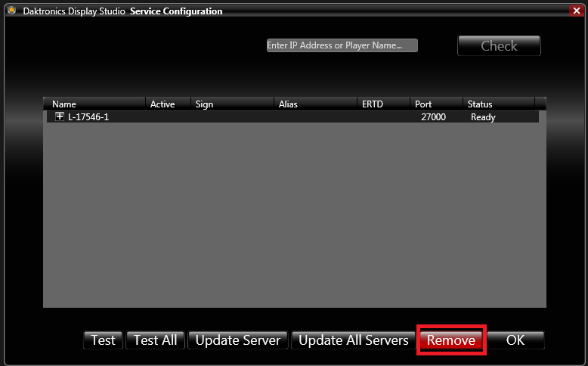
Task: Focus the IP Address or Player Name field
Action: click(x=342, y=45)
